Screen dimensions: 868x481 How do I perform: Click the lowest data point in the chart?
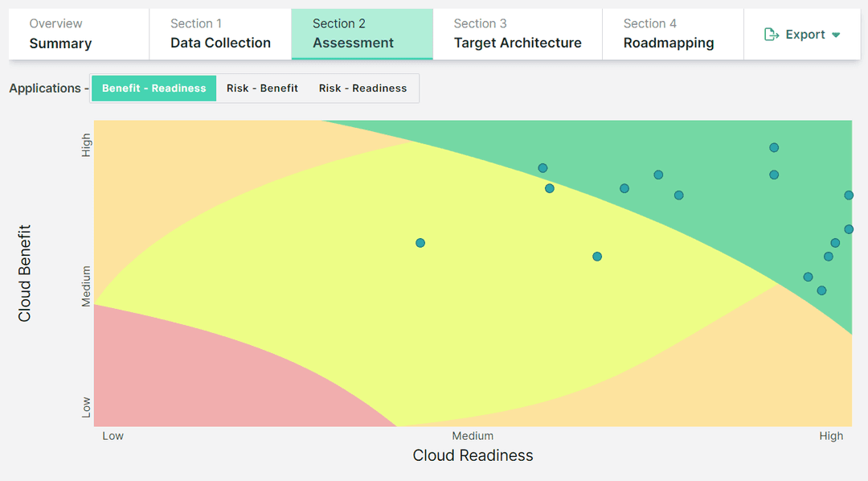pyautogui.click(x=821, y=290)
